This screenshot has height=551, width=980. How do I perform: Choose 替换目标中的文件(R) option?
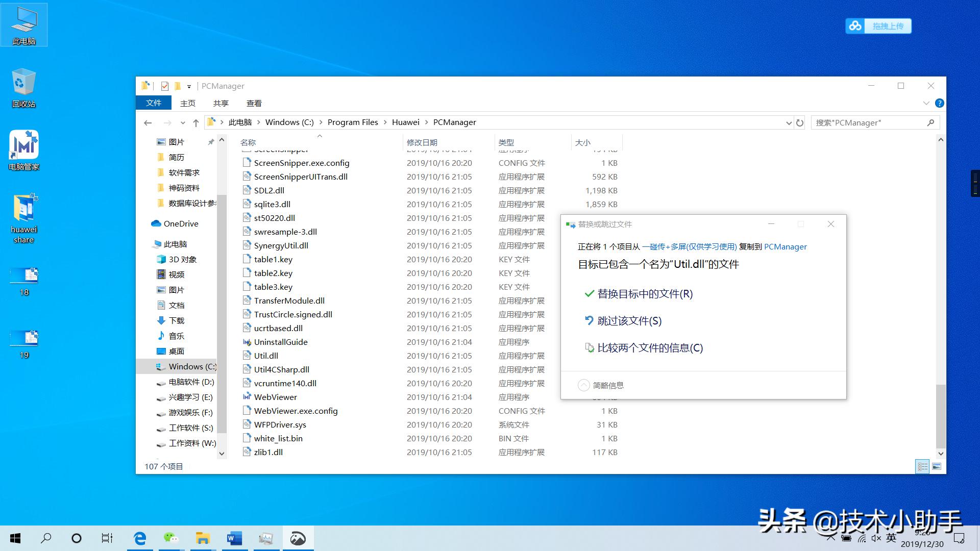(645, 294)
